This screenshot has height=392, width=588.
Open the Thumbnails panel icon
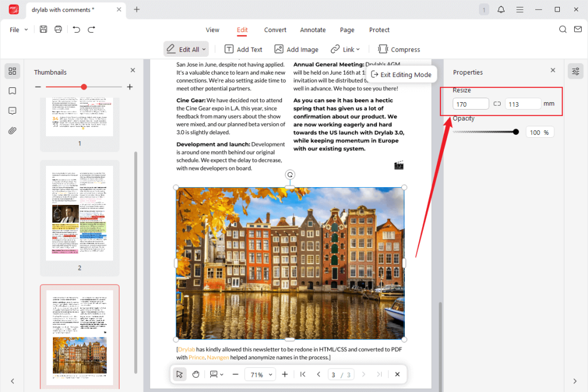pos(12,71)
